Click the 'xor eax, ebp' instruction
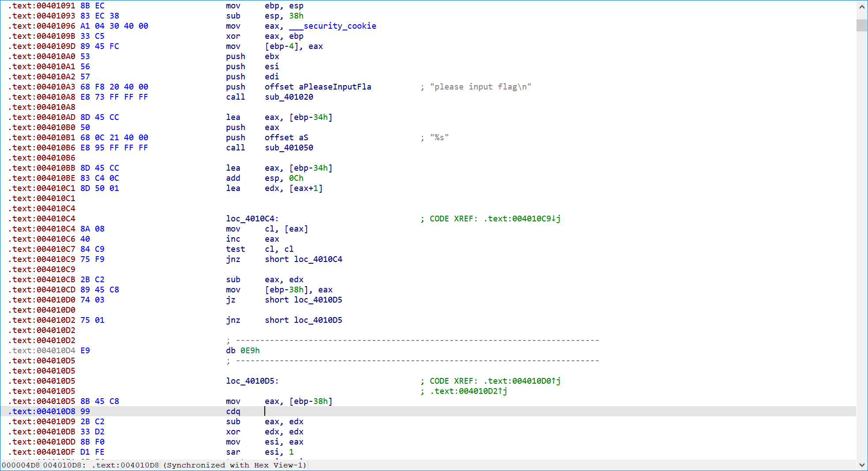The width and height of the screenshot is (868, 471). point(265,36)
